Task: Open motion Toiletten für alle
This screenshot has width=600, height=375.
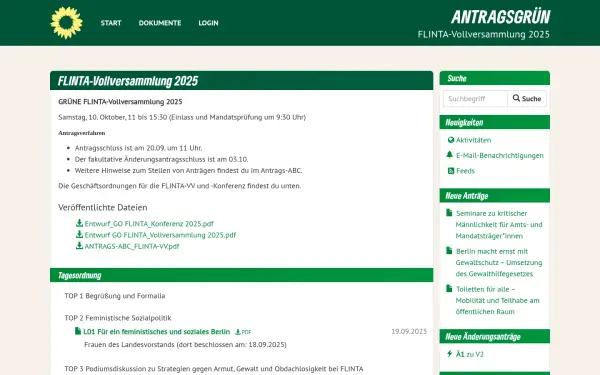Action: tap(497, 300)
